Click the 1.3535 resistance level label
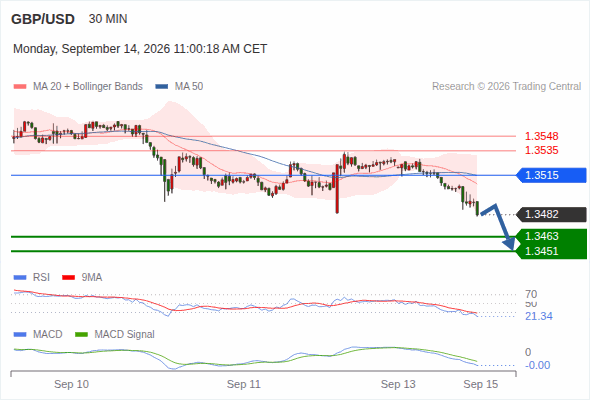The image size is (590, 400). (x=541, y=151)
